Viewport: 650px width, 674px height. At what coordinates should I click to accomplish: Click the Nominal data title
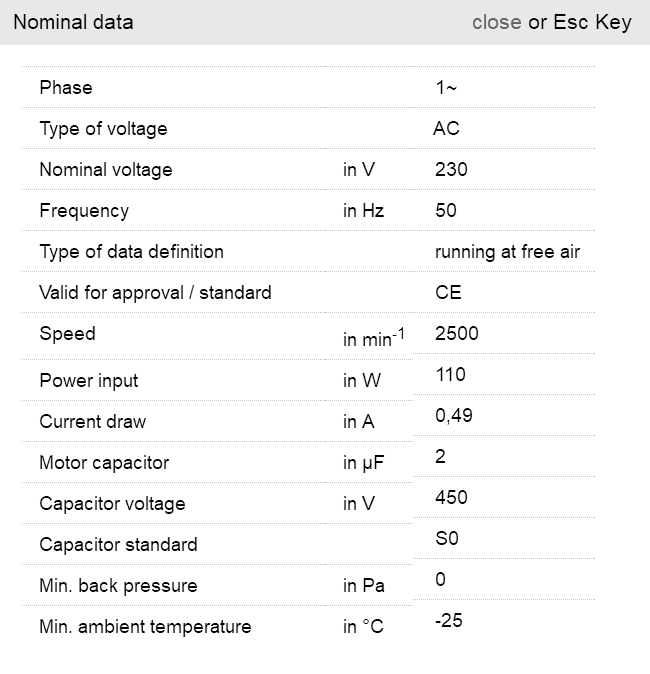coord(73,22)
